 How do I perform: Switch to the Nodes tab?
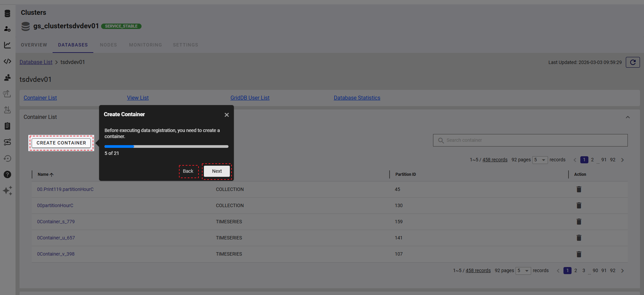tap(108, 45)
